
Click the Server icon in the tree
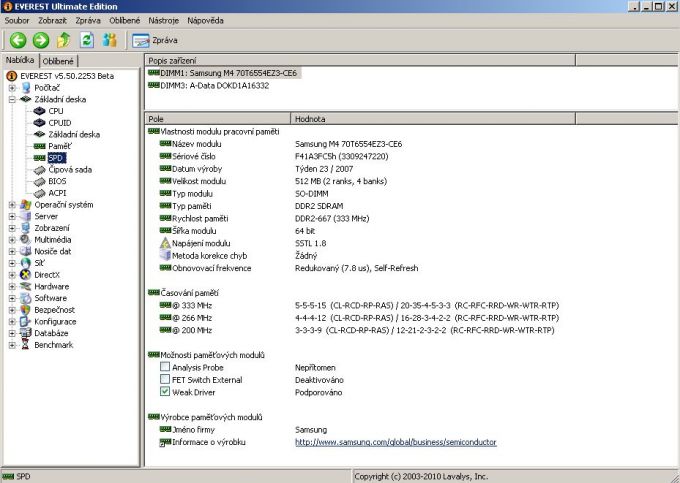tap(26, 216)
